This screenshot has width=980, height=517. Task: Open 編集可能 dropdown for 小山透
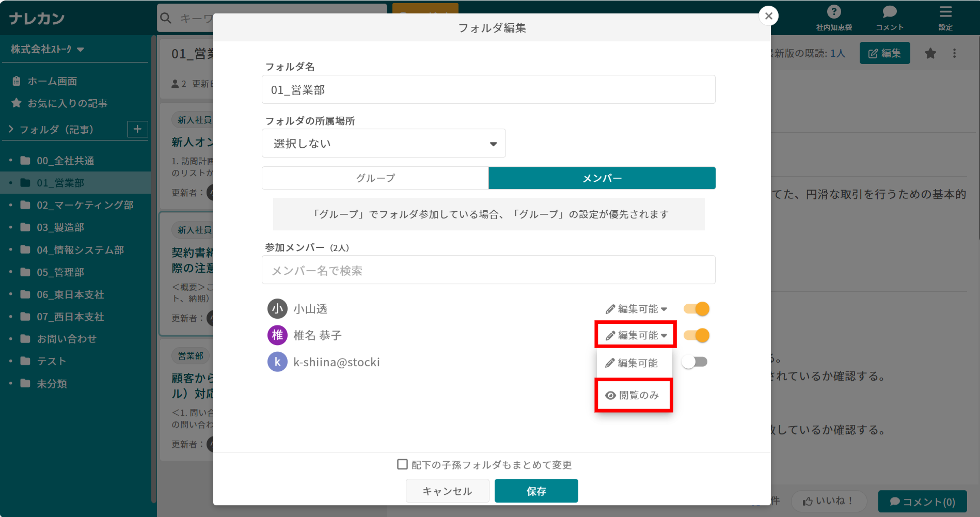tap(635, 308)
